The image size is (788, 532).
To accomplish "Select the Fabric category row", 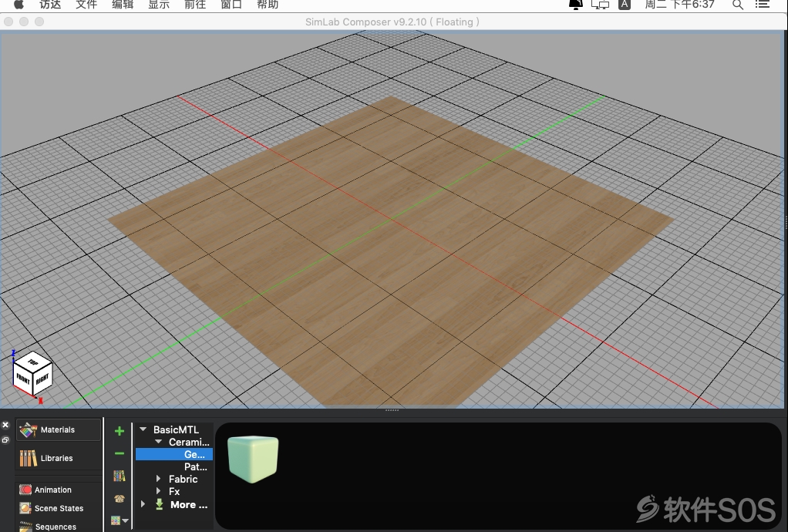I will click(174, 479).
